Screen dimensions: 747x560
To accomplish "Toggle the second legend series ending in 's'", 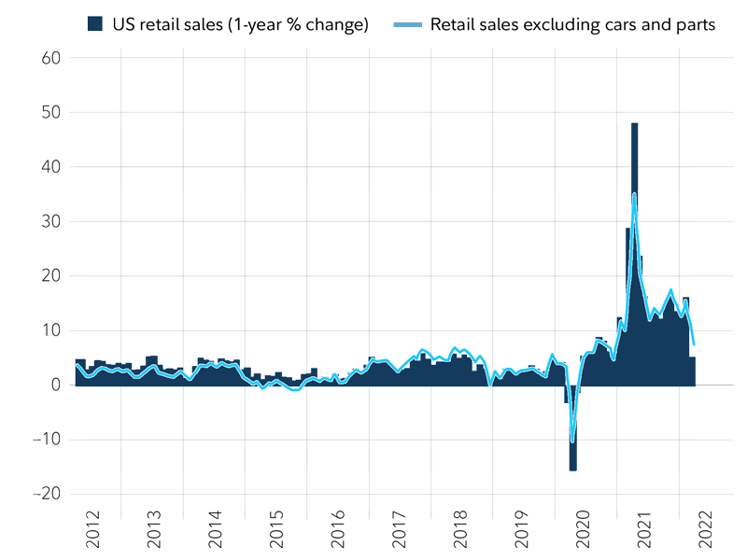I will pos(710,25).
